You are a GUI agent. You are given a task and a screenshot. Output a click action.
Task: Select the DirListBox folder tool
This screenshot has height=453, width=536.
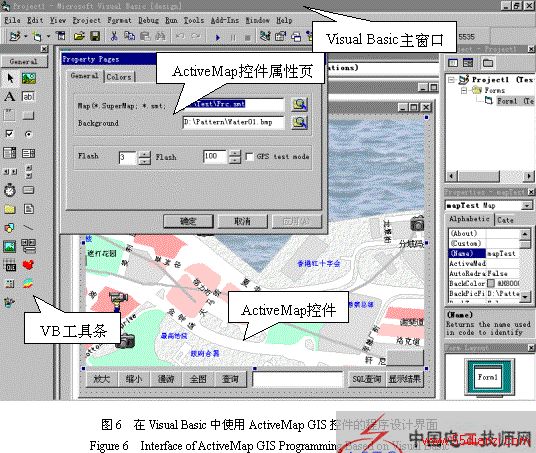10,209
